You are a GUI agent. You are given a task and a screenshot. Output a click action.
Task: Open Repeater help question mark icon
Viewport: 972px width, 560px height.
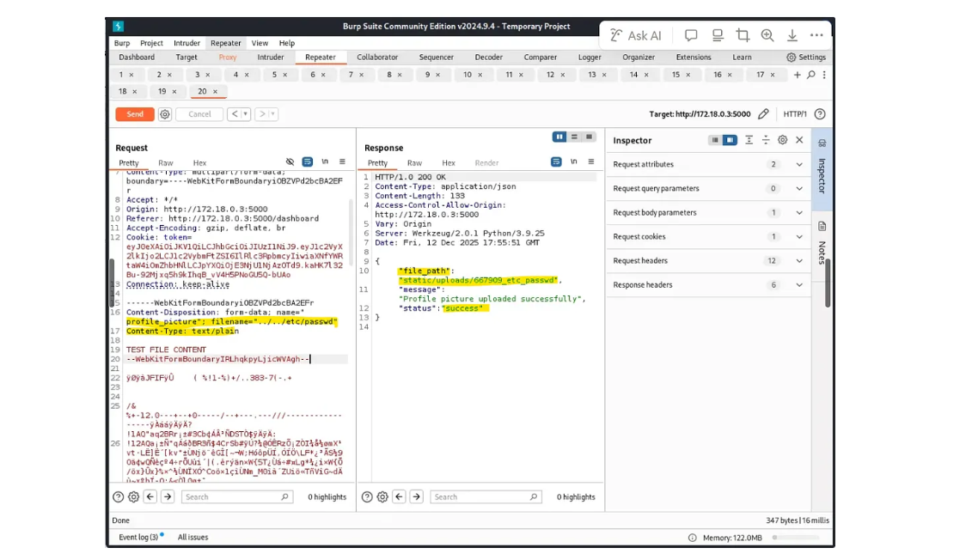(820, 114)
